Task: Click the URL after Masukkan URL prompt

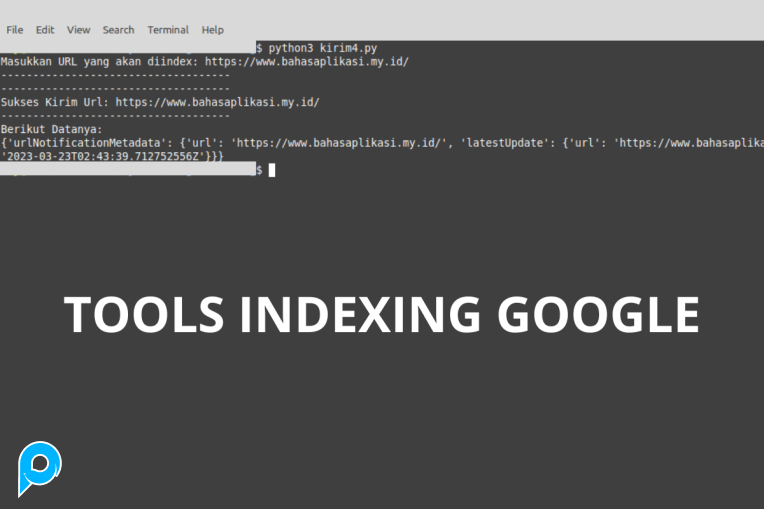Action: (307, 62)
